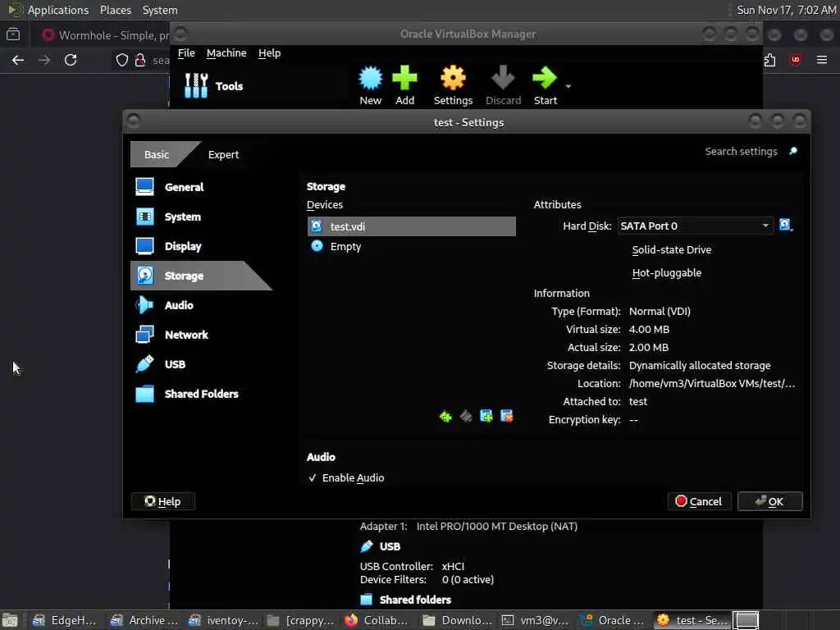Viewport: 840px width, 630px height.
Task: Switch to the Collab... Firefox taskbar entry
Action: [377, 620]
